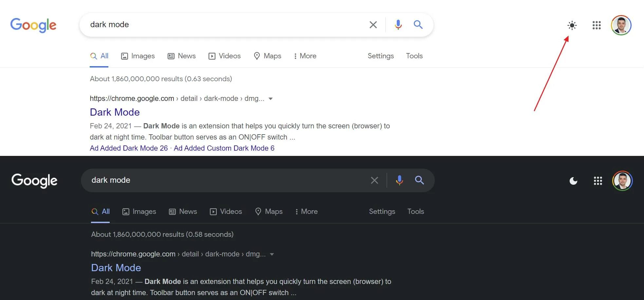Image resolution: width=644 pixels, height=300 pixels.
Task: Switch to Images tab in light results
Action: [138, 56]
